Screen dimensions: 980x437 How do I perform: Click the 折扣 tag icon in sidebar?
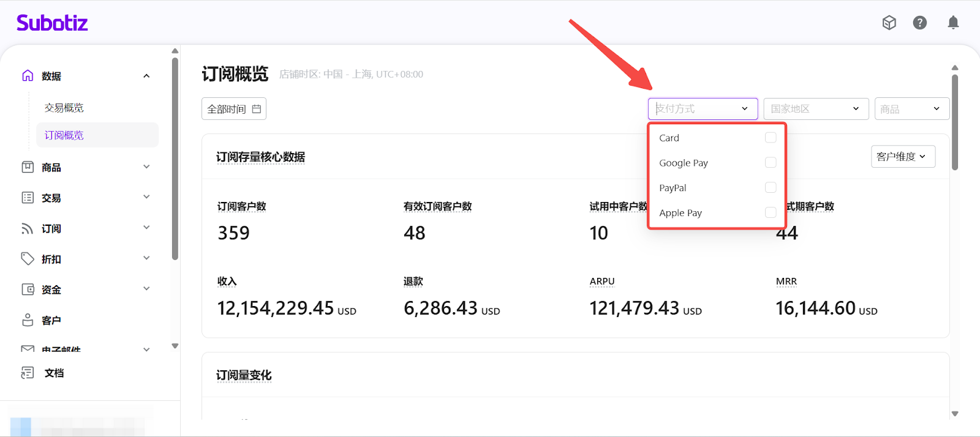pos(28,259)
